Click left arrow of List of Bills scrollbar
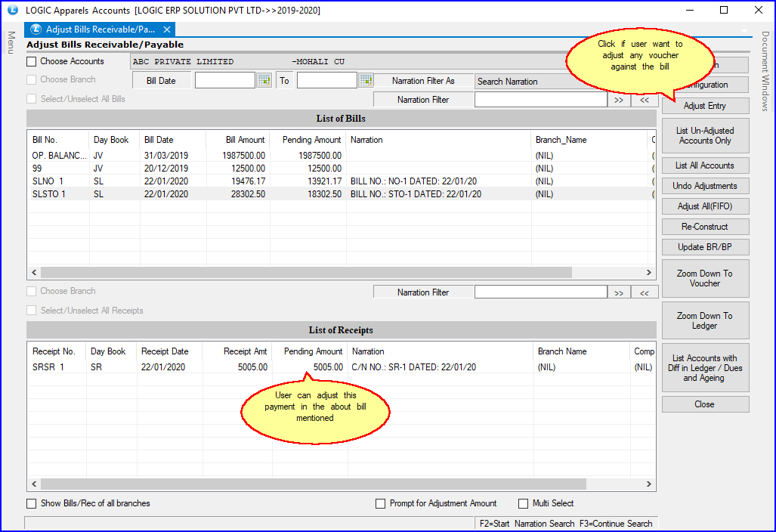776x532 pixels. click(x=34, y=273)
